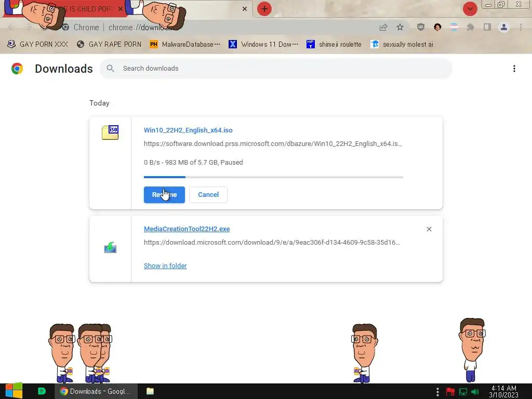
Task: Open the Downloads page more actions menu
Action: click(x=514, y=69)
